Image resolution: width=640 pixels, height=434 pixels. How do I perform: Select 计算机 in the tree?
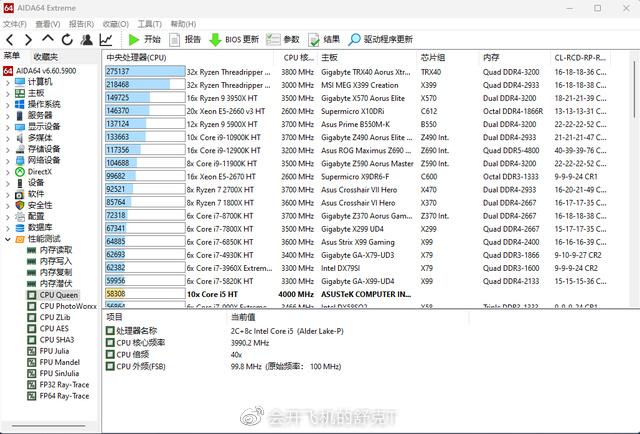(40, 82)
